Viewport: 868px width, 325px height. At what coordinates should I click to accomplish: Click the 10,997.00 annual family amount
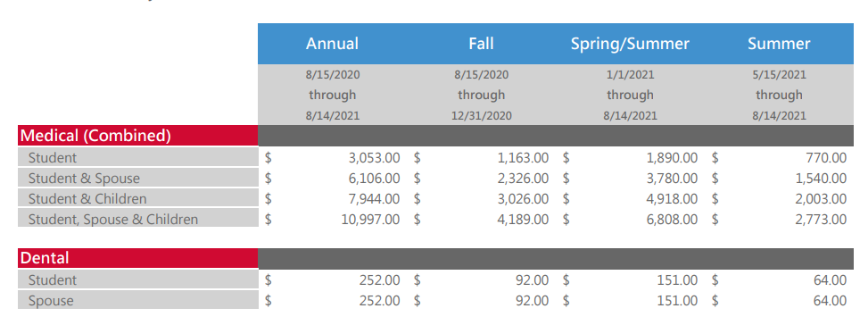coord(370,220)
